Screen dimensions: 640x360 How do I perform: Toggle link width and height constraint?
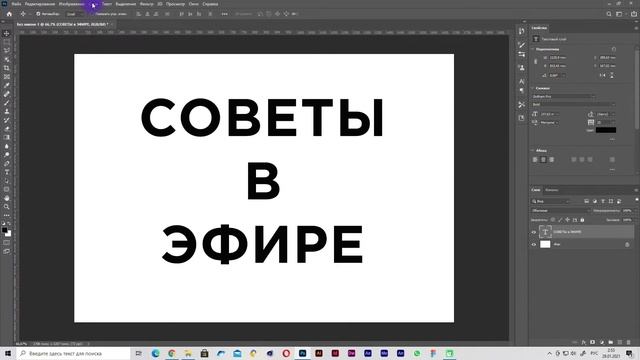[536, 62]
